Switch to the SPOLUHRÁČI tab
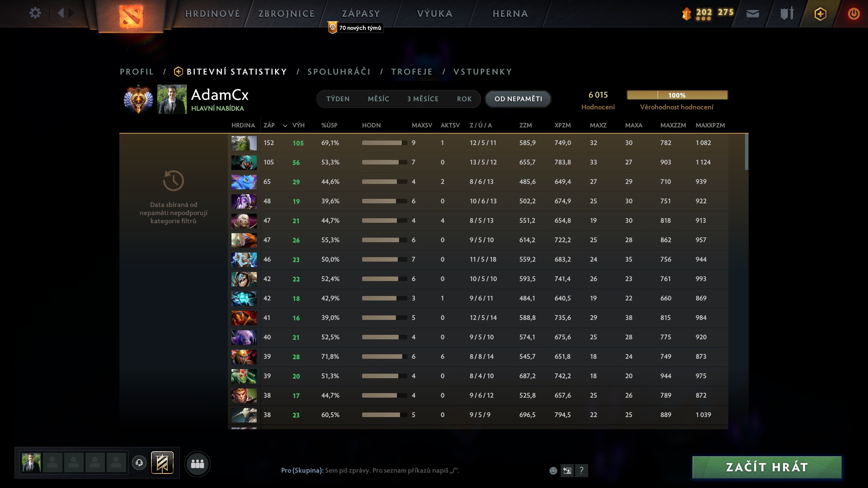This screenshot has width=868, height=488. 339,72
